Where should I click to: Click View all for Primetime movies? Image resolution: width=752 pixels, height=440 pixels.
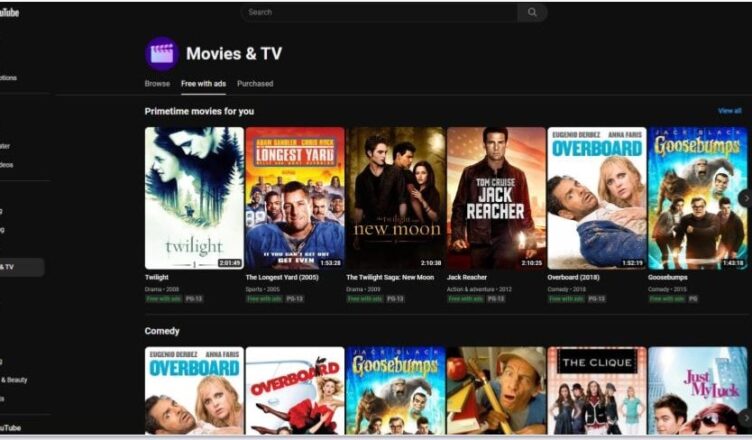click(x=729, y=111)
